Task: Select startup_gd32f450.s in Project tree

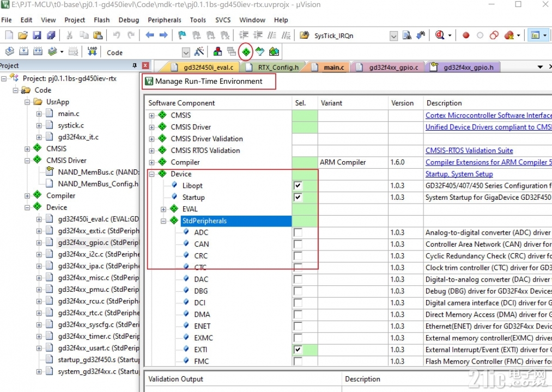Action: click(99, 360)
